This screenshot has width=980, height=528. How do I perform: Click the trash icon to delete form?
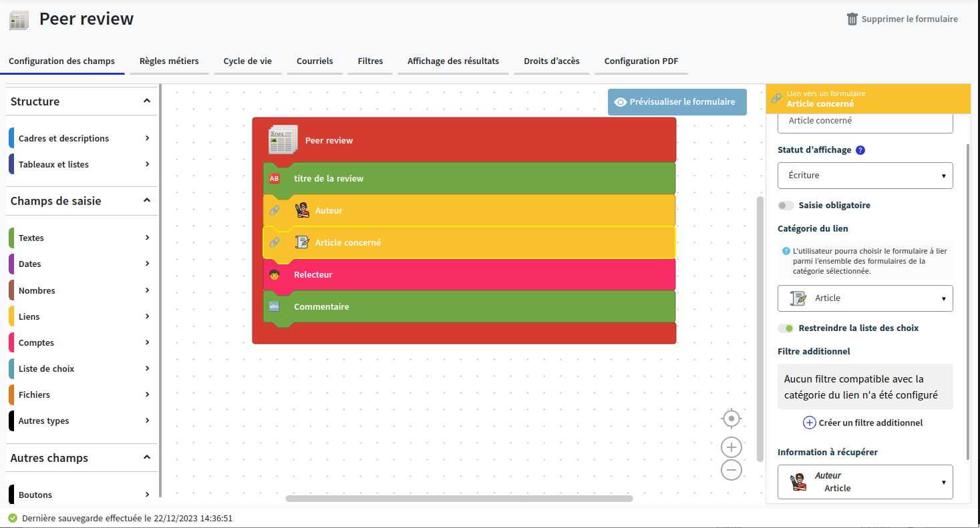point(852,19)
